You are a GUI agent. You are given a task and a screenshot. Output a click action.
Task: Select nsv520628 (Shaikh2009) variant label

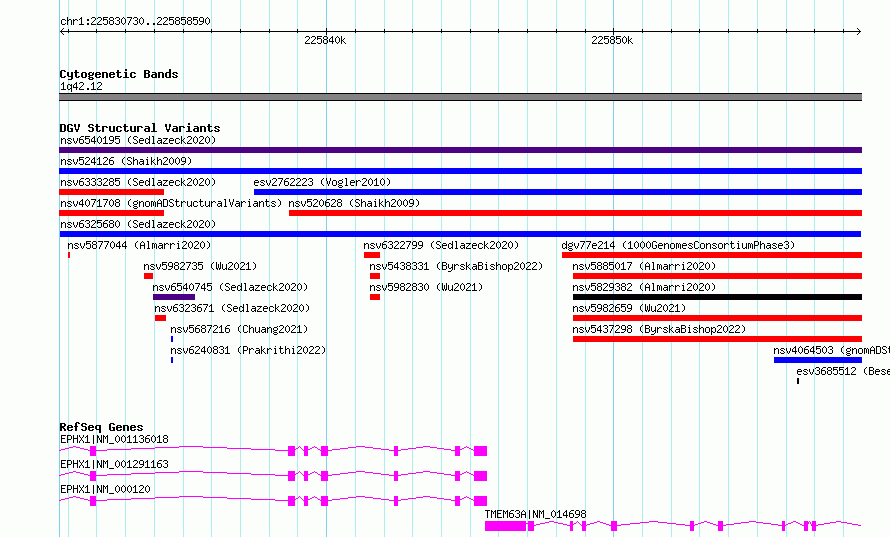click(x=354, y=203)
